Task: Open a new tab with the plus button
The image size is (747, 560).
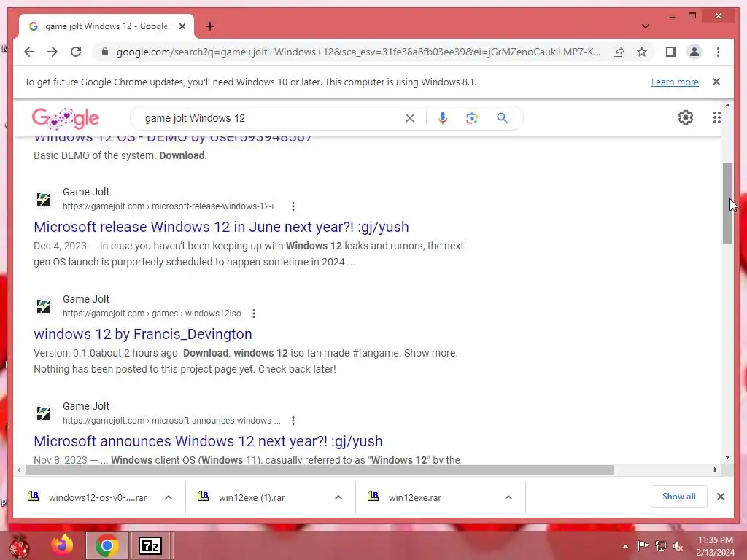Action: click(x=210, y=26)
